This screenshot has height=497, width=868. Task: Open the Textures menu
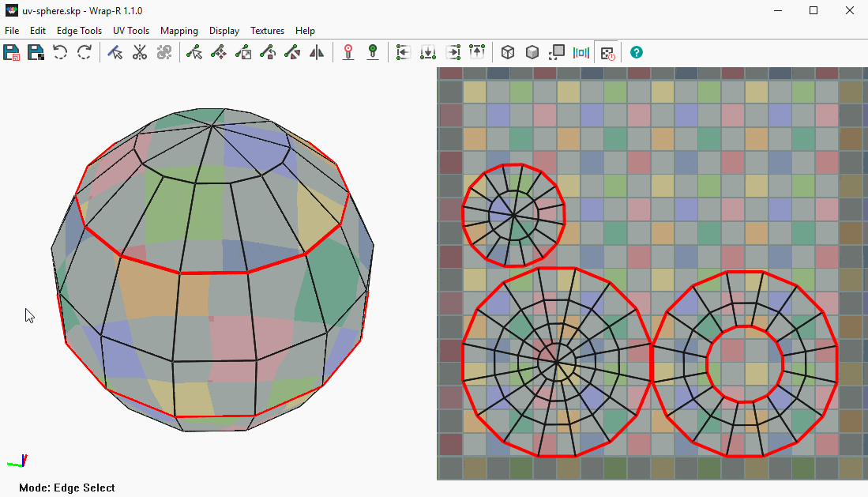pyautogui.click(x=267, y=31)
